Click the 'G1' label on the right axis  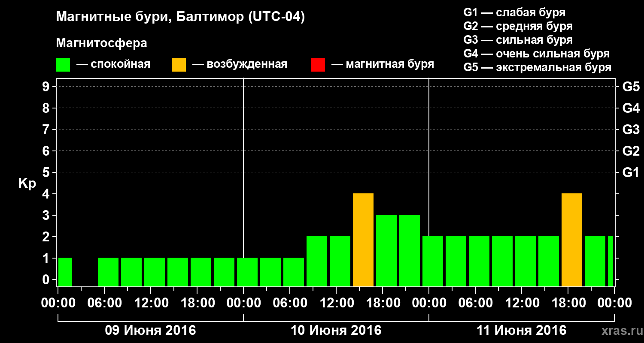coord(631,172)
